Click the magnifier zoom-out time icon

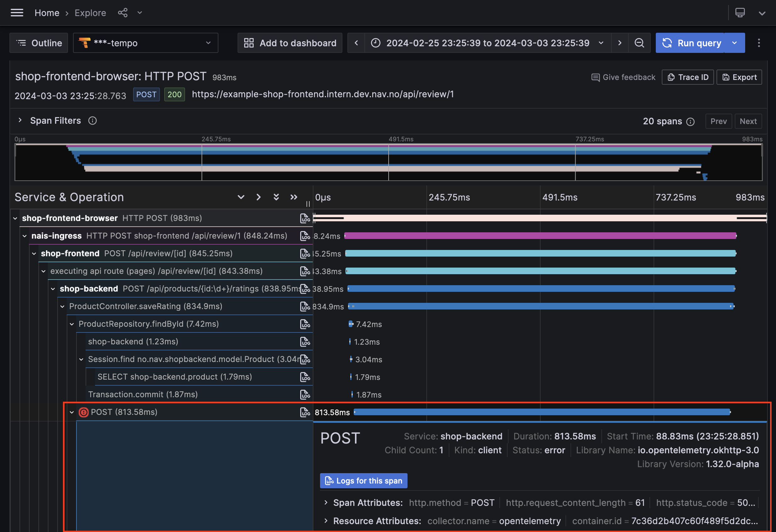point(639,43)
